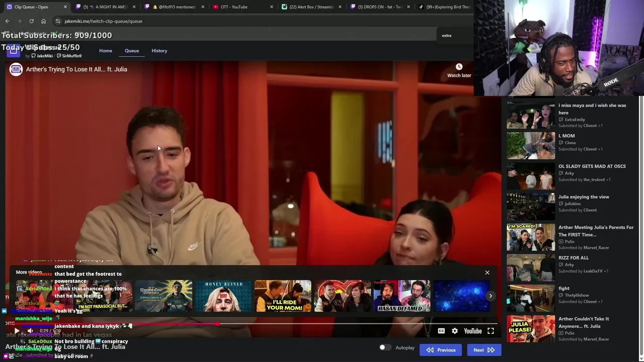Close the More videos overlay
The image size is (644, 362).
click(487, 273)
